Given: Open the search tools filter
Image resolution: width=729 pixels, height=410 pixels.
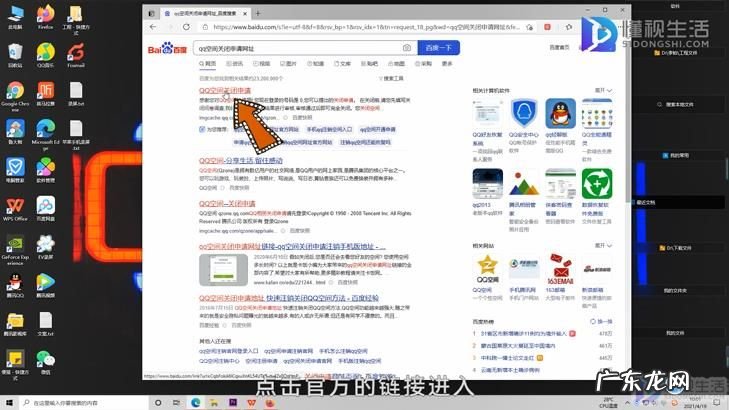Looking at the screenshot, I should click(391, 79).
